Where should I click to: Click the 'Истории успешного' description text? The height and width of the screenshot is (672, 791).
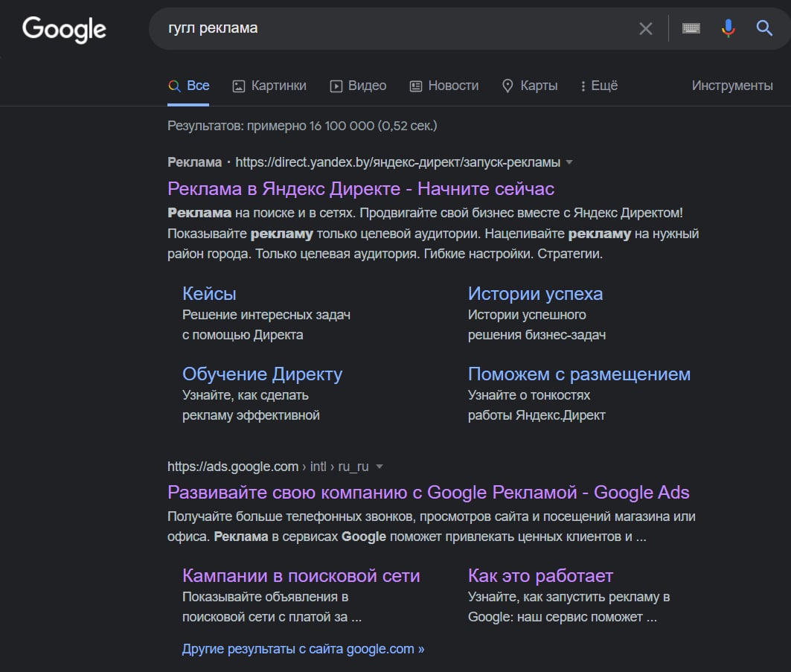pos(527,315)
